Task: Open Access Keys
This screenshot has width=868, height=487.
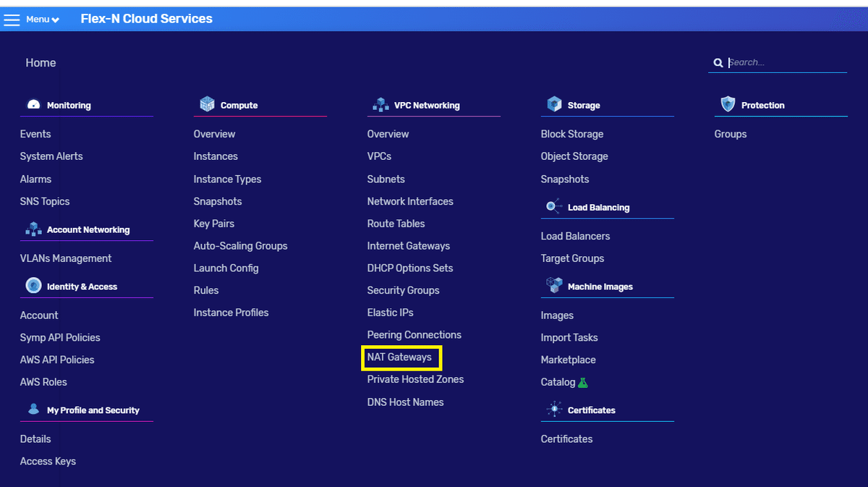Action: pos(48,461)
